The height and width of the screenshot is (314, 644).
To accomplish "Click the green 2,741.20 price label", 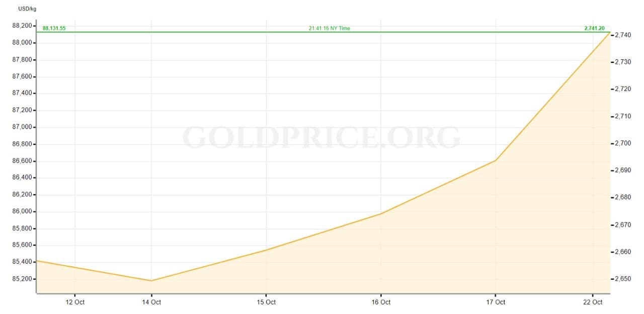I will (x=594, y=28).
